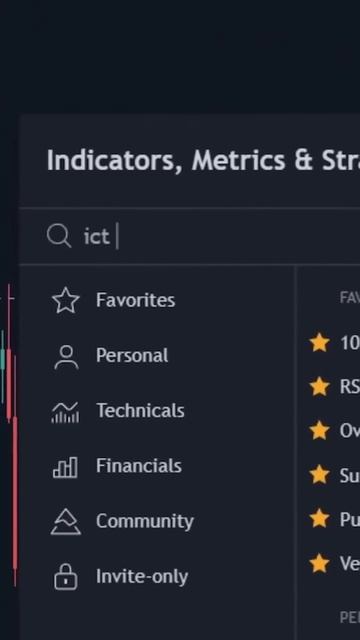Go to the Invite-only scripts label
The height and width of the screenshot is (640, 360).
click(x=142, y=576)
